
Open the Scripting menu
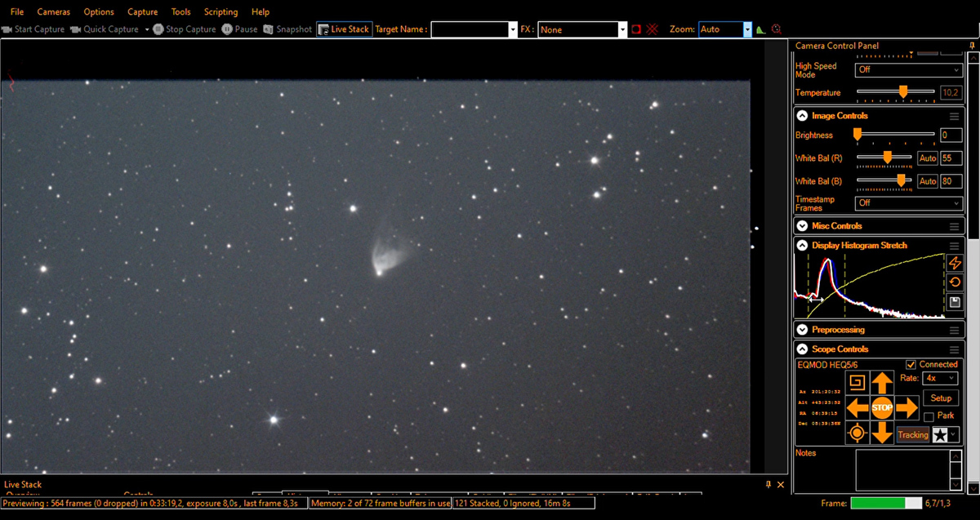[221, 12]
